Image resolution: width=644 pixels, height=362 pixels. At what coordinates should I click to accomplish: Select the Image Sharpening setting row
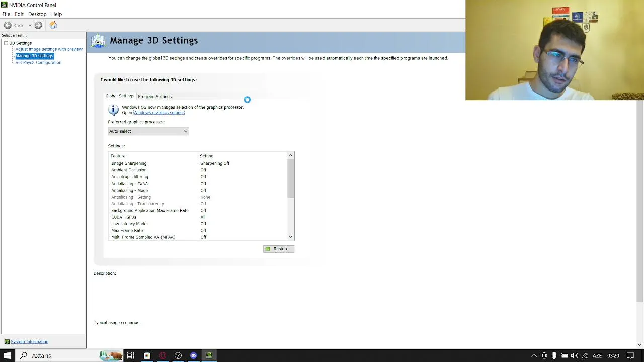199,163
